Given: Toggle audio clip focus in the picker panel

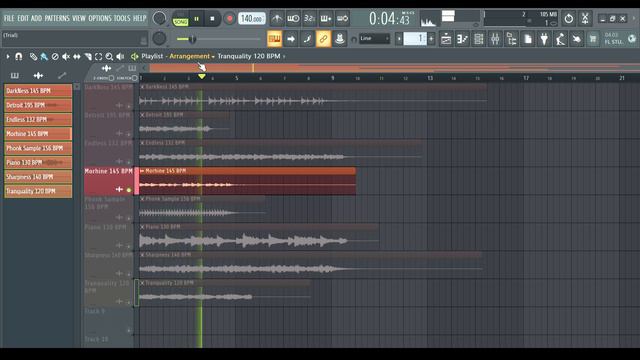Looking at the screenshot, I should 38,75.
